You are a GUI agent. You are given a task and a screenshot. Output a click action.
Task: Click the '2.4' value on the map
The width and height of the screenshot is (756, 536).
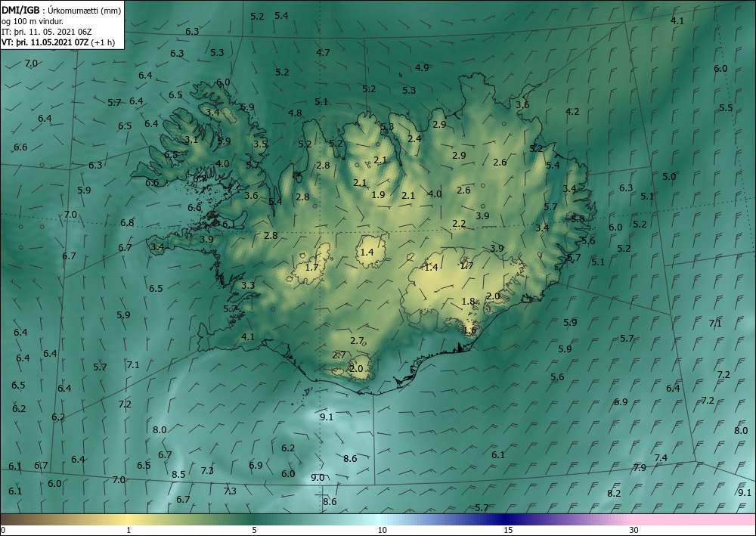tap(414, 139)
